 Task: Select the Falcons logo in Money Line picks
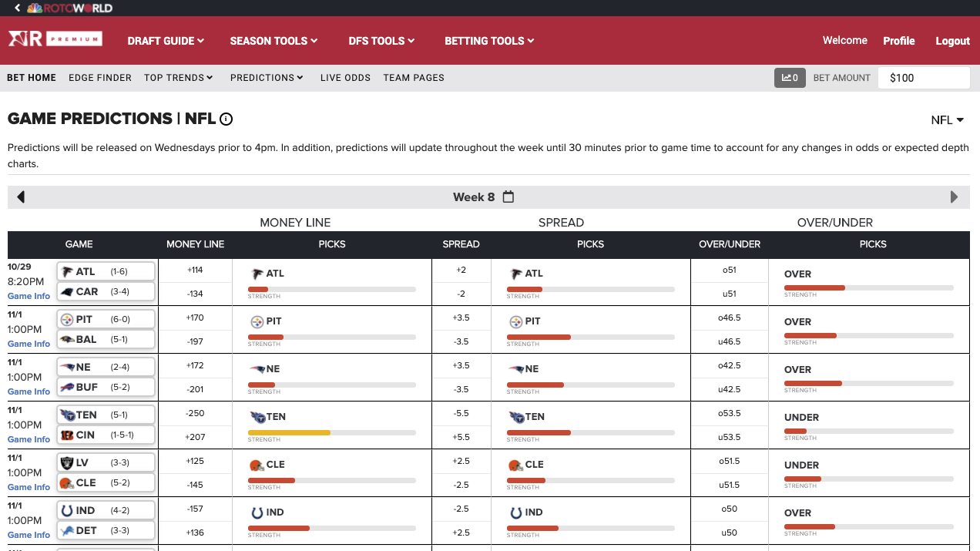(x=257, y=274)
